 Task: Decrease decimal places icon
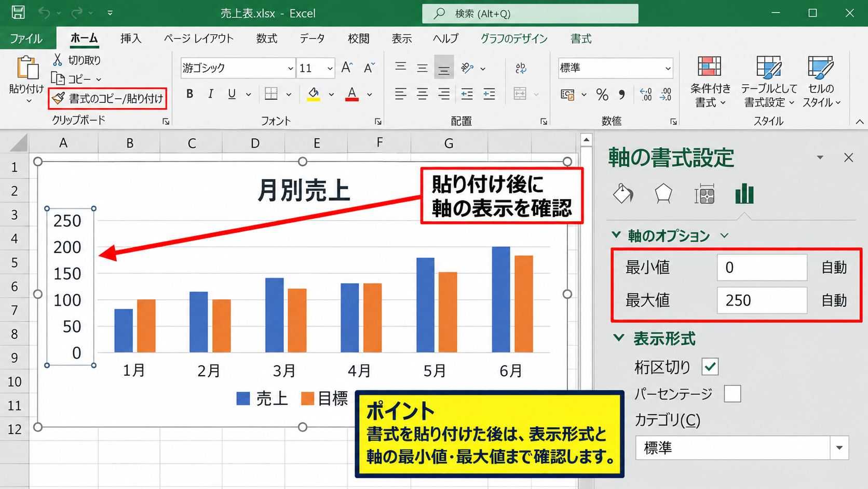tap(666, 94)
